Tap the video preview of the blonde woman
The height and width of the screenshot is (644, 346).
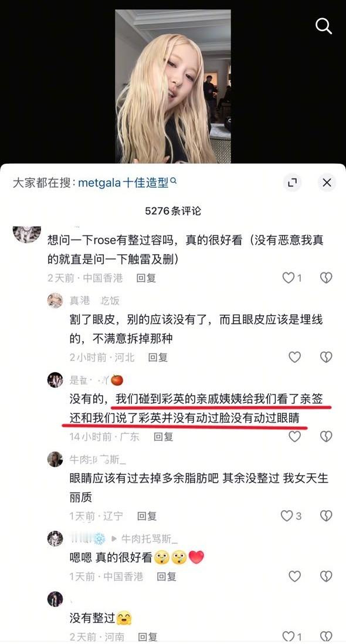[x=173, y=87]
